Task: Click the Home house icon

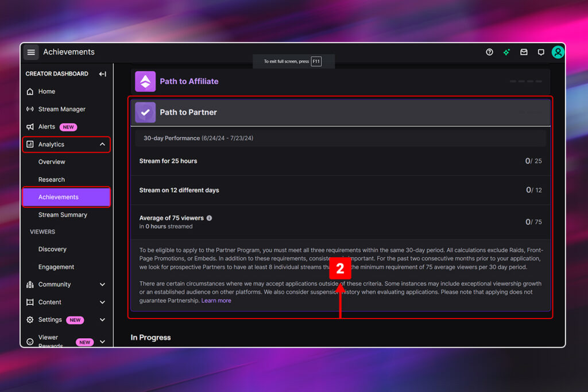Action: [30, 91]
